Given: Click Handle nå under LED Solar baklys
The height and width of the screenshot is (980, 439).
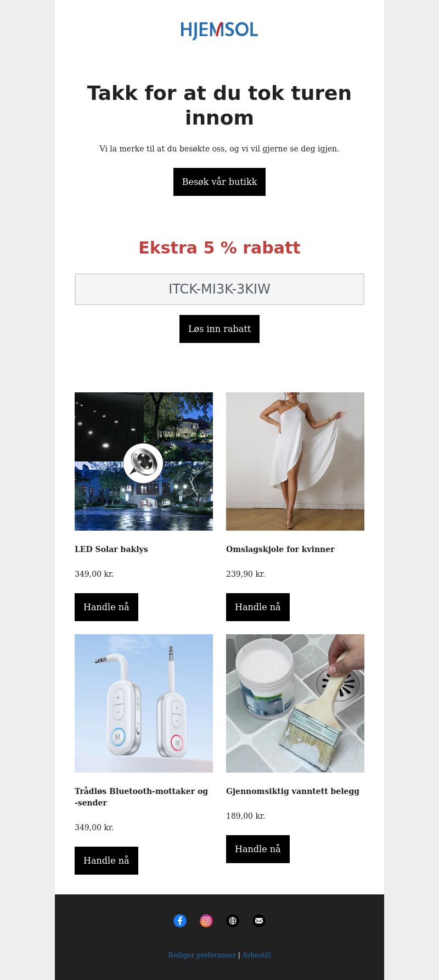Looking at the screenshot, I should click(x=106, y=607).
